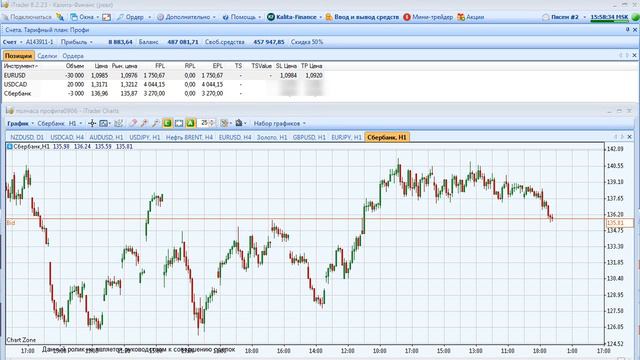
Task: Click the 135.81 Bid price marker
Action: pyautogui.click(x=620, y=223)
